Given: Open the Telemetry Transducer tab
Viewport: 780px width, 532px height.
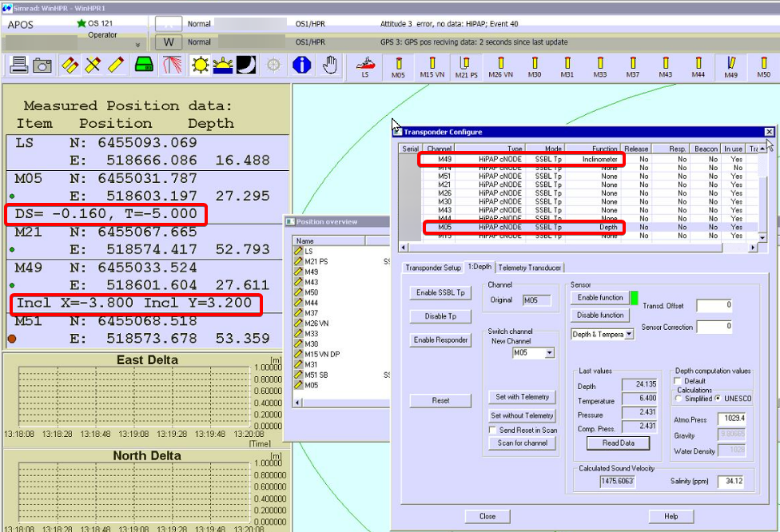Looking at the screenshot, I should pos(530,268).
